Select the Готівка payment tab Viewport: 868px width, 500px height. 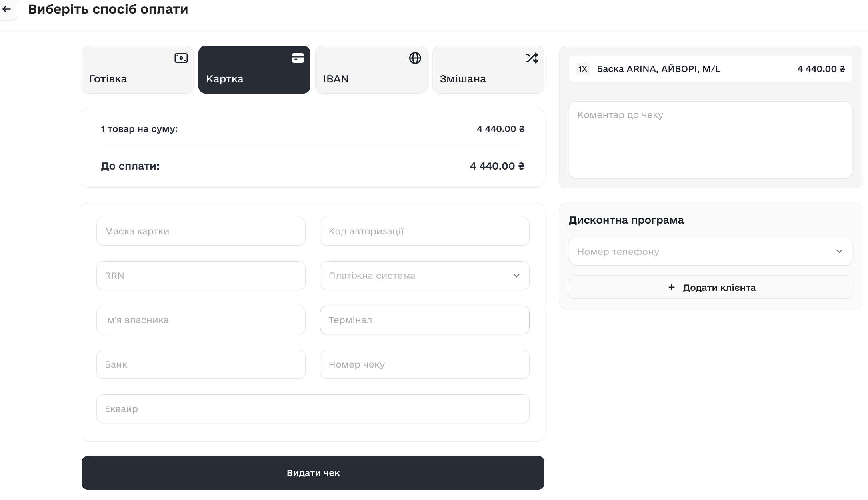click(x=137, y=70)
